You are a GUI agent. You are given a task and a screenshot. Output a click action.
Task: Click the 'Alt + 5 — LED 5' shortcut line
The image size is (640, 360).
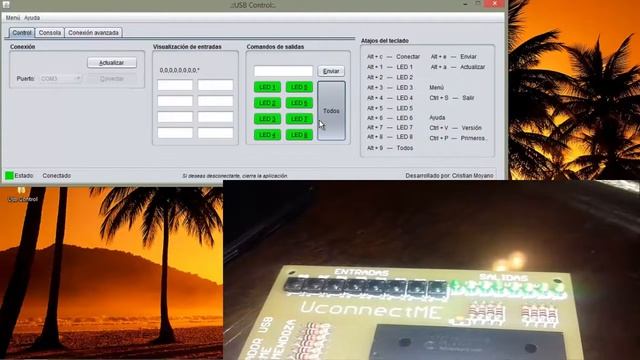pyautogui.click(x=390, y=108)
